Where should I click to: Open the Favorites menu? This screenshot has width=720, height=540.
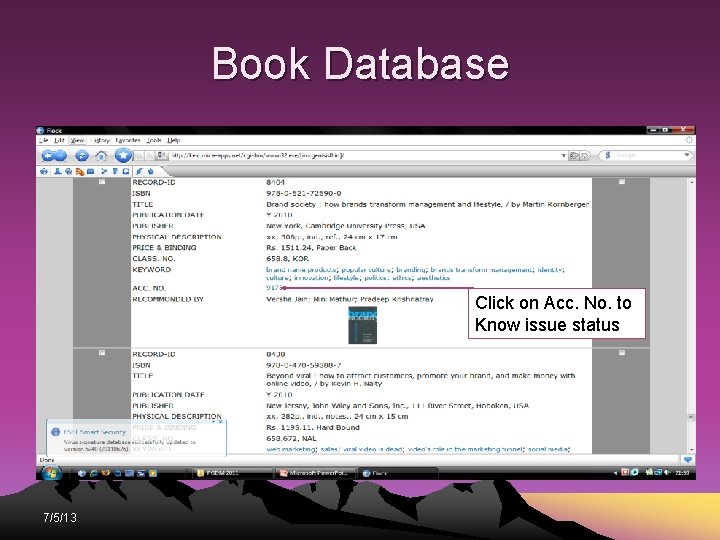point(128,140)
